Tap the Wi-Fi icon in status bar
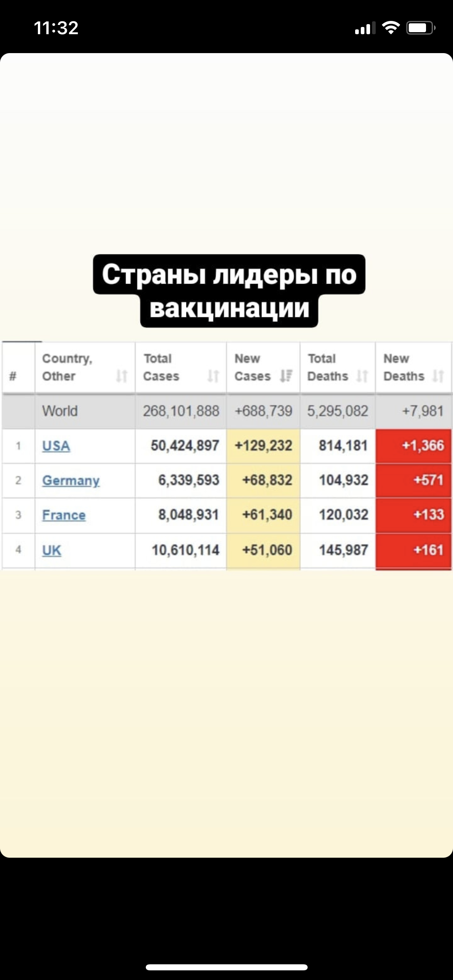 [390, 28]
